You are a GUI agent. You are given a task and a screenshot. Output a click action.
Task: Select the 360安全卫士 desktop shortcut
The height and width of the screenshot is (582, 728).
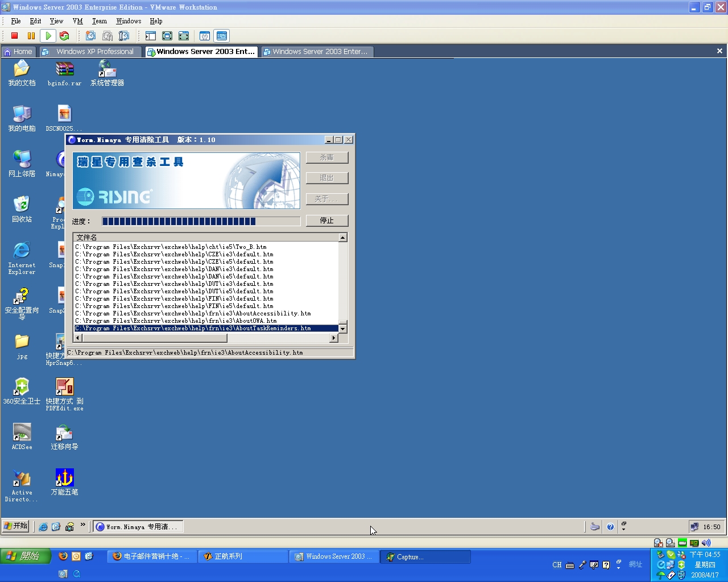(x=22, y=391)
